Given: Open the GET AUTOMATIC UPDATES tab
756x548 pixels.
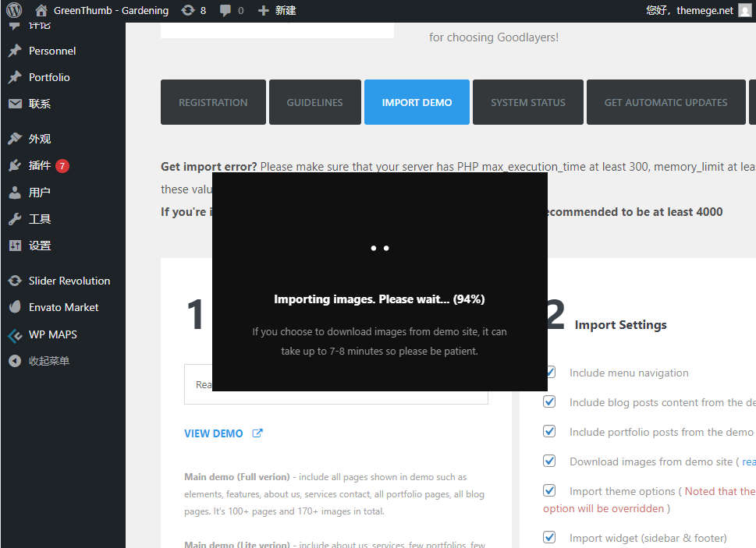Looking at the screenshot, I should [665, 102].
